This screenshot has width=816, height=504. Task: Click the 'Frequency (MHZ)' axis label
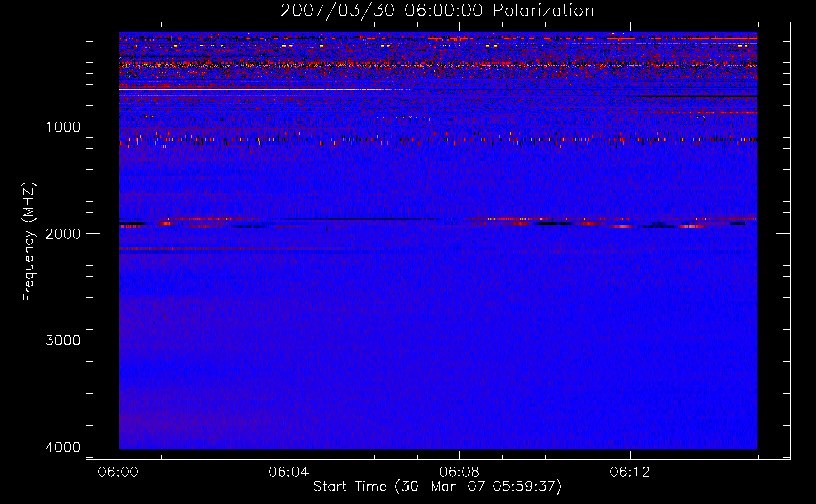29,242
